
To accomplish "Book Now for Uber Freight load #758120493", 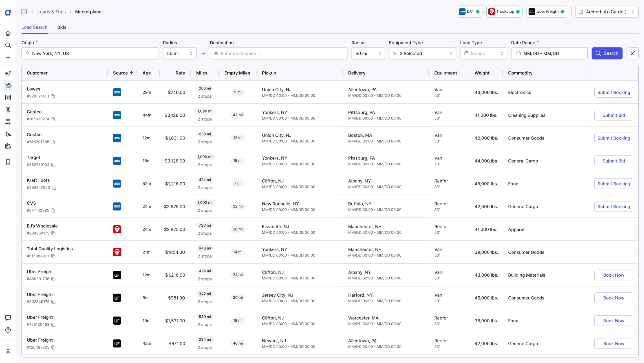I will pos(614,321).
